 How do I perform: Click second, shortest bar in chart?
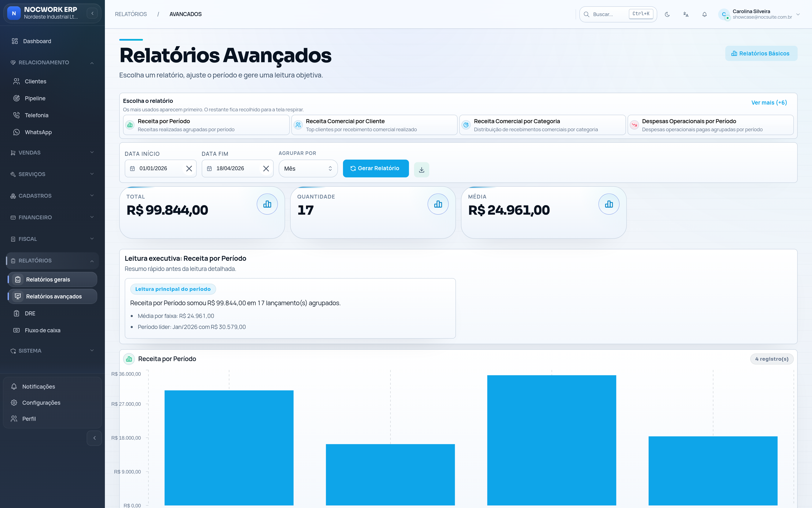coord(390,475)
